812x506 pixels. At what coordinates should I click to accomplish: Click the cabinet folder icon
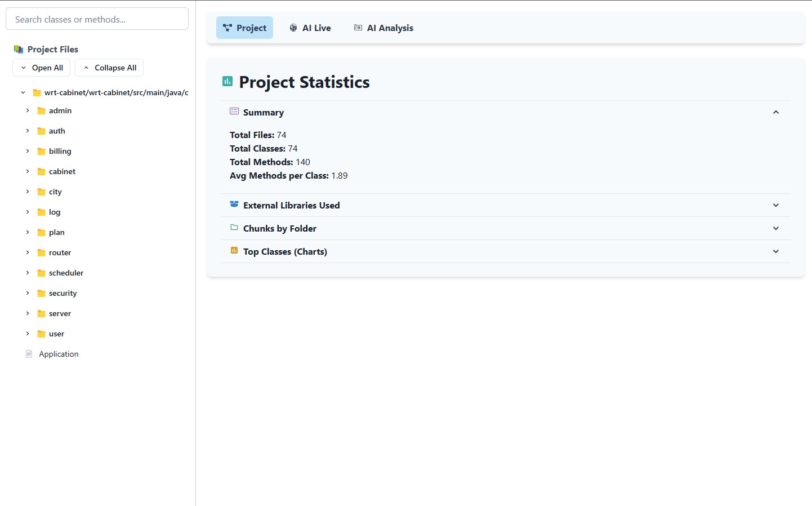click(41, 172)
